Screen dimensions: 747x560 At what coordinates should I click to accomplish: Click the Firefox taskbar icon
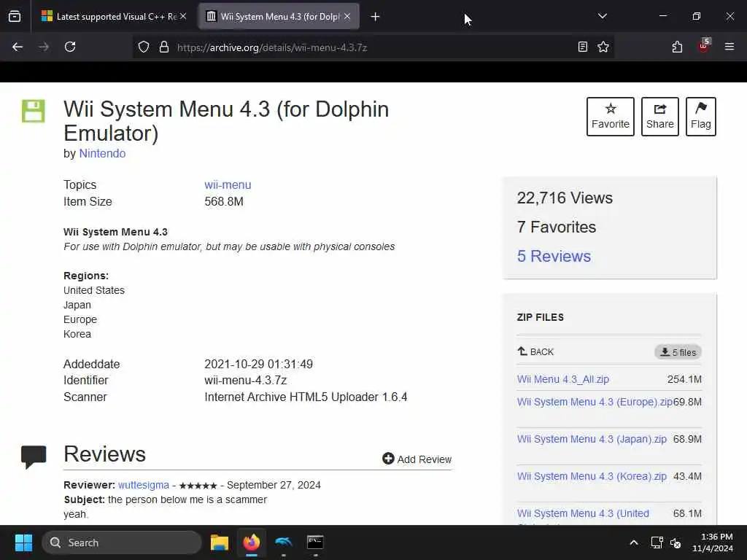point(252,542)
